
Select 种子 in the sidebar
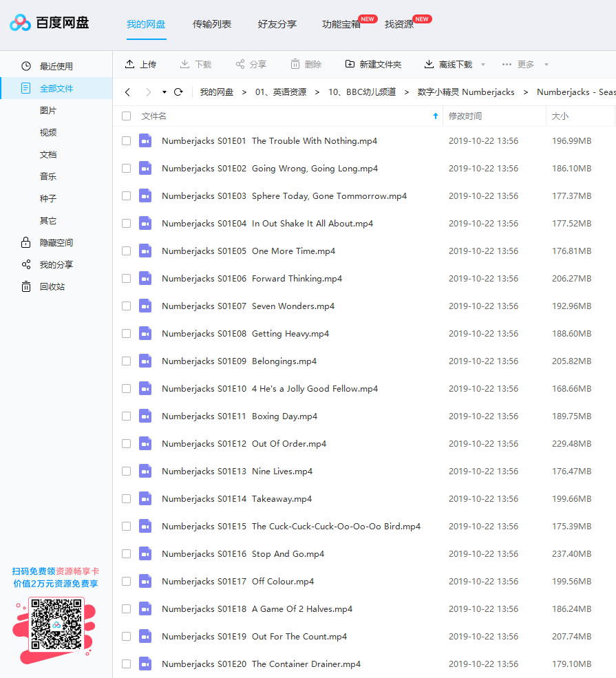tap(48, 198)
